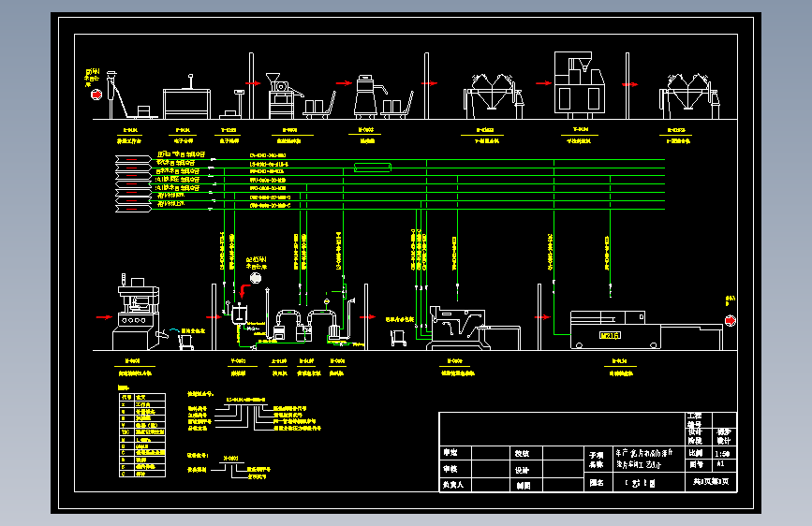
Task: Click the 图名 cell in the title block
Action: click(598, 483)
